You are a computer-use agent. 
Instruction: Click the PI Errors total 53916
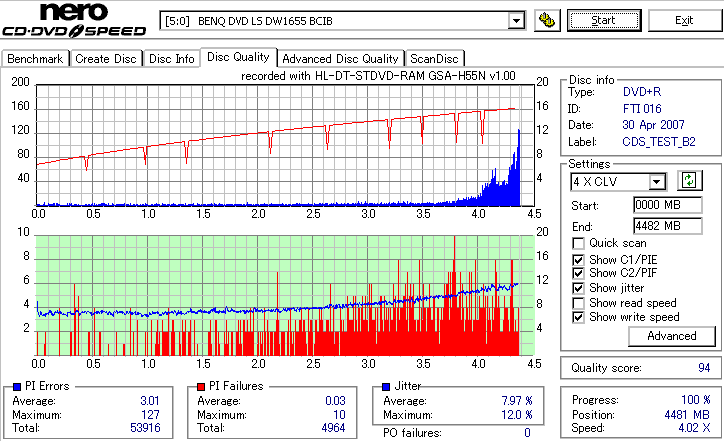(145, 428)
